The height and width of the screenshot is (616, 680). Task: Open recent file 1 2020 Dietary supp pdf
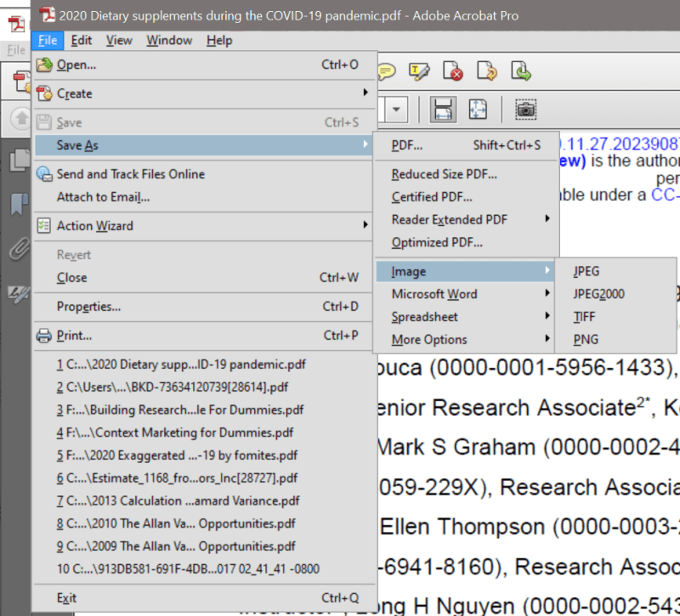tap(203, 365)
